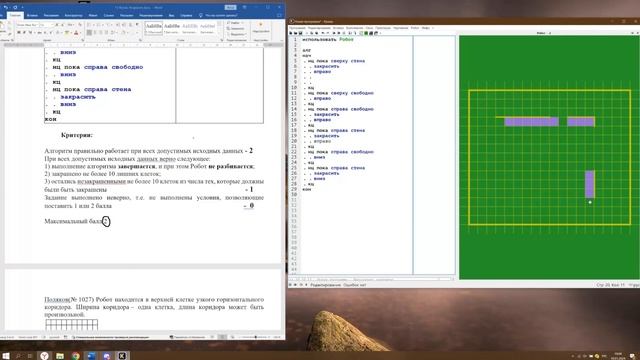640x360 pixels.
Task: Open the Главная tab in Word
Action: coord(15,15)
